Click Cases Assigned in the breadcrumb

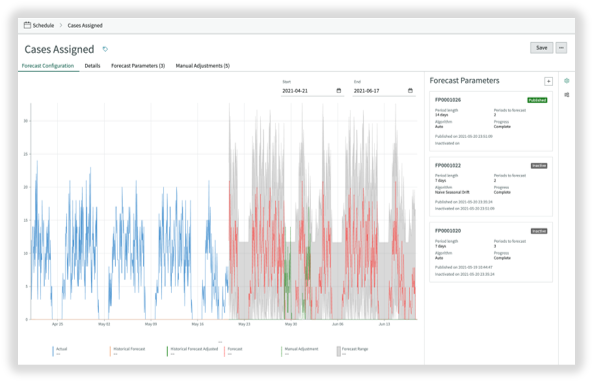pos(85,25)
